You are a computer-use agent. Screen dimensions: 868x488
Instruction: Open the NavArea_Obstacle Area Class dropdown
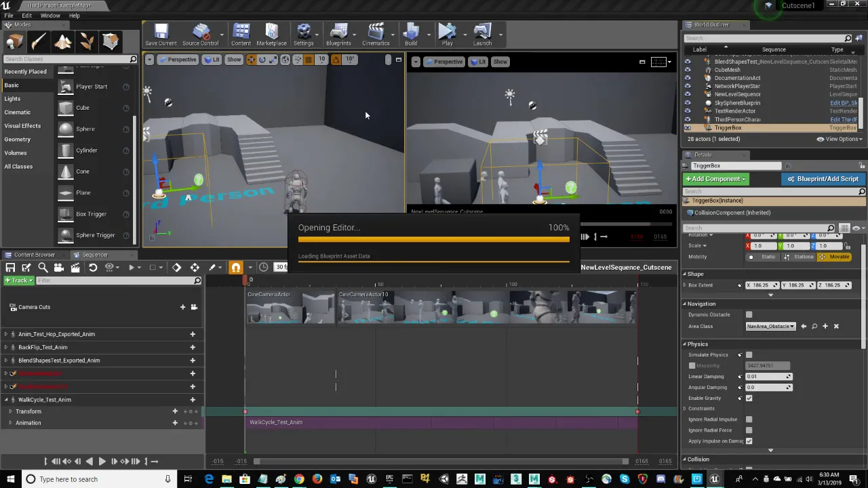[x=770, y=327]
